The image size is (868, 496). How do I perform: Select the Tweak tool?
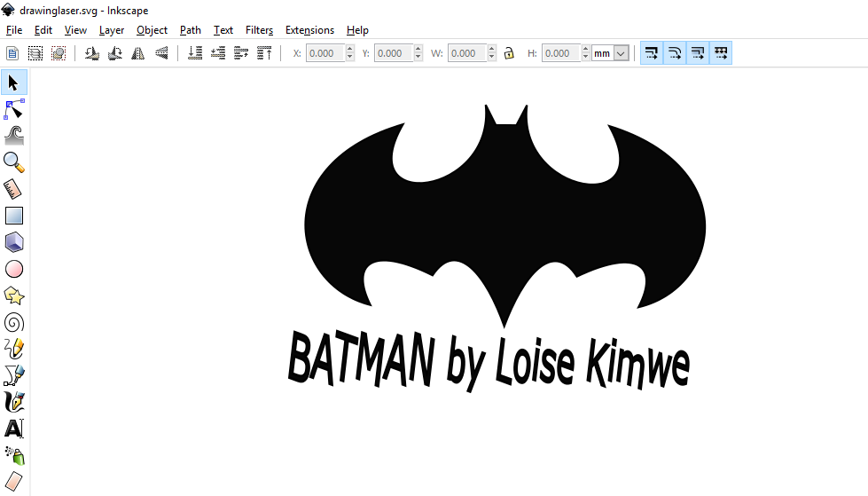(14, 135)
